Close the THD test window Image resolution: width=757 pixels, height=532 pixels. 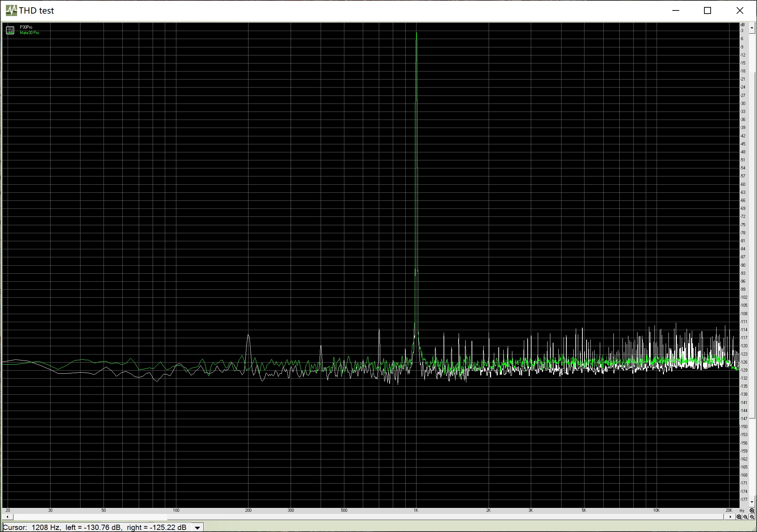(740, 10)
